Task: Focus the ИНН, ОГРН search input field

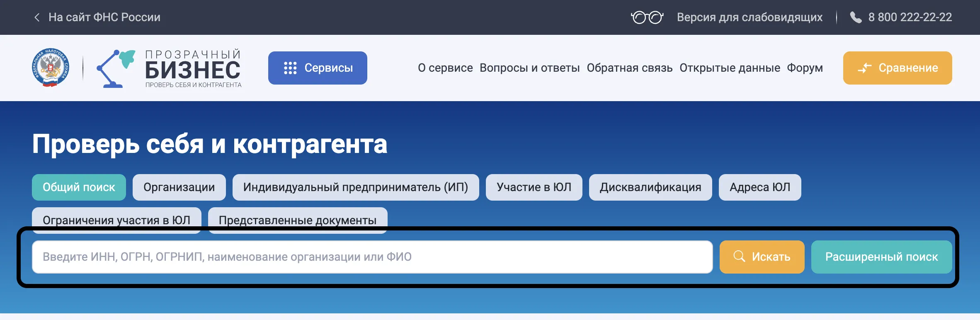Action: pos(372,257)
